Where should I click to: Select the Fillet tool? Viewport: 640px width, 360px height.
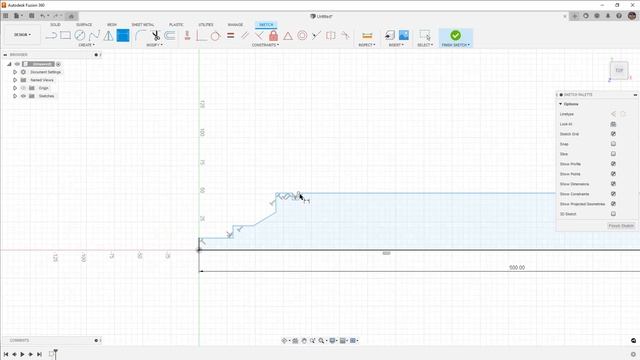click(x=140, y=36)
